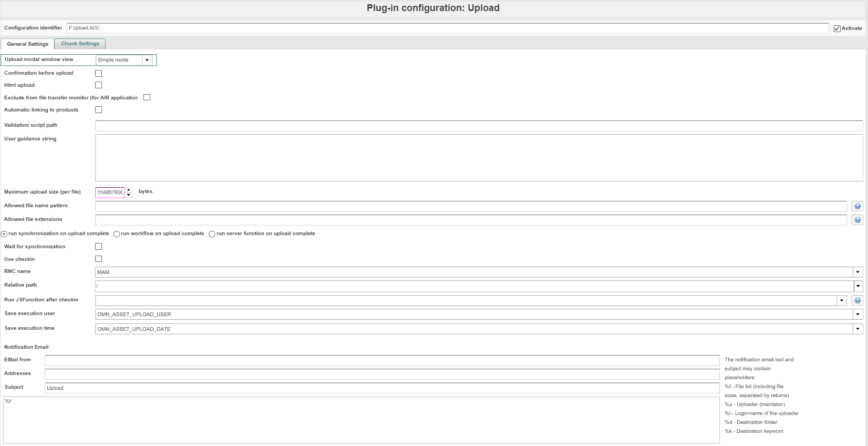The height and width of the screenshot is (446, 868).
Task: Expand the Save execution user dropdown
Action: [x=857, y=315]
